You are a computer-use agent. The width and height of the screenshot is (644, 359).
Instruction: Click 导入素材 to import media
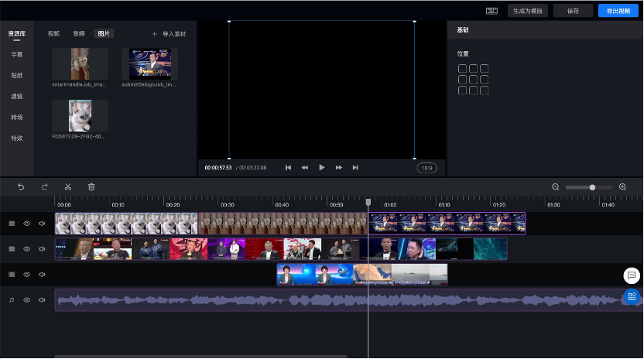pyautogui.click(x=169, y=34)
